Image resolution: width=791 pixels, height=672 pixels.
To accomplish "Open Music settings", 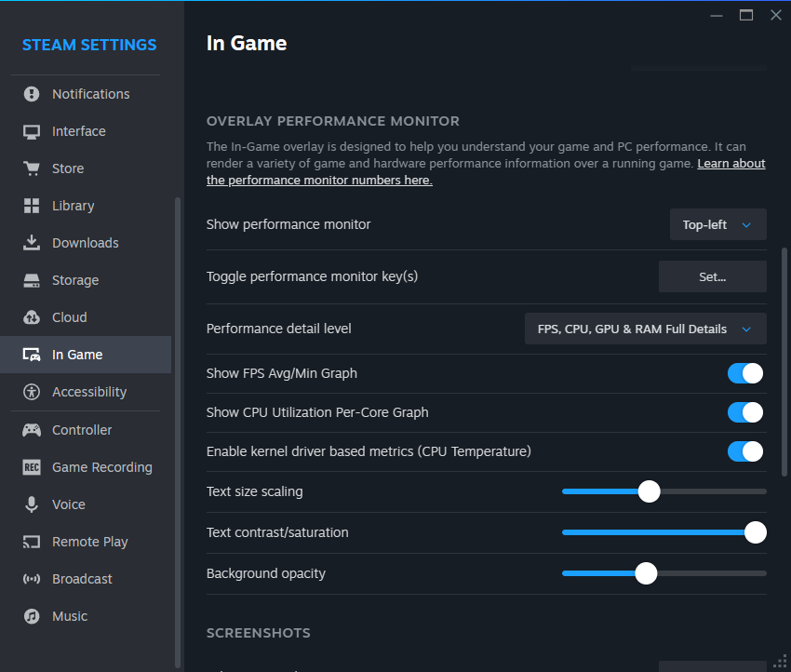I will pos(86,616).
